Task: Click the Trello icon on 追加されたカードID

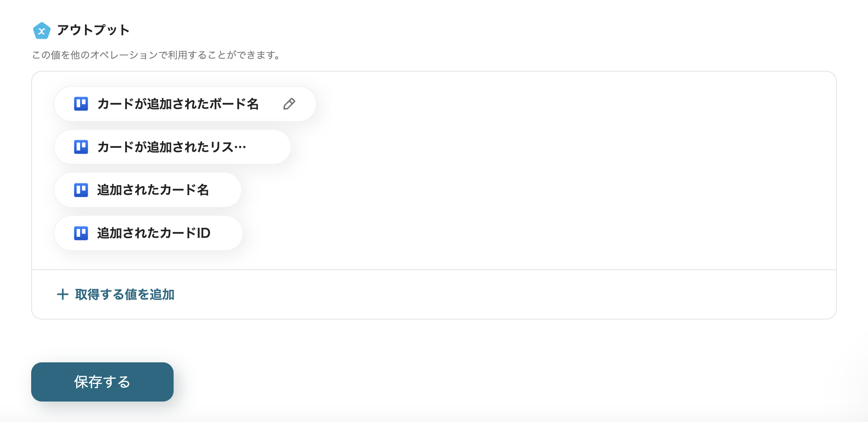Action: (x=81, y=232)
